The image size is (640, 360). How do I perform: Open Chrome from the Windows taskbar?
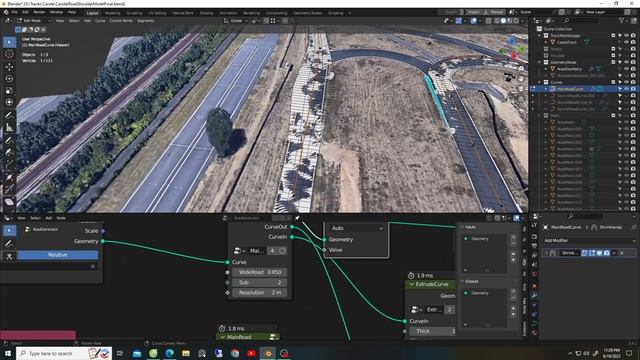pyautogui.click(x=235, y=353)
